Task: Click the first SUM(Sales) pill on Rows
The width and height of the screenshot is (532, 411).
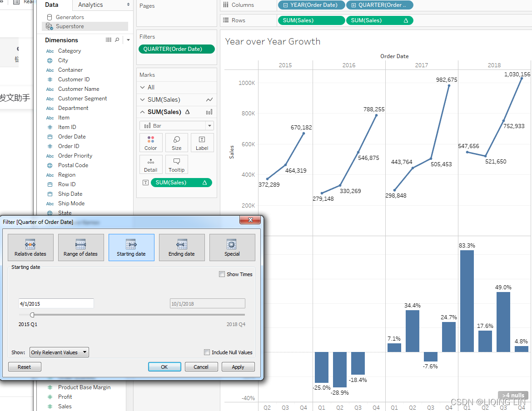Action: (311, 20)
